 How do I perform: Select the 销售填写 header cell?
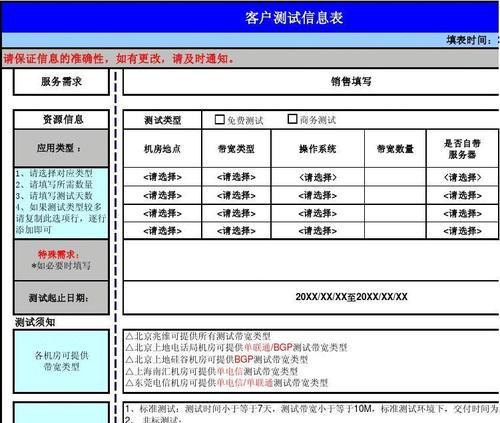(311, 81)
